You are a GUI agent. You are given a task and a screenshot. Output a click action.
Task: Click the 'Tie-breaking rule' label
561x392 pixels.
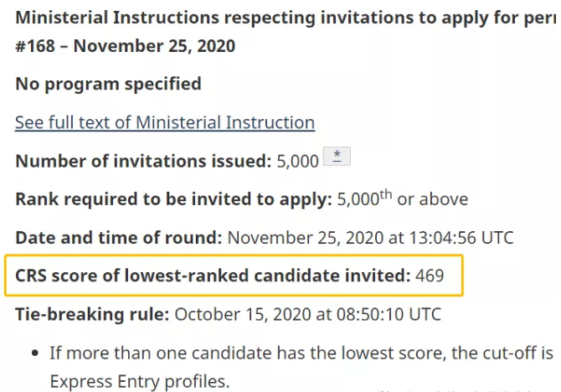point(92,314)
